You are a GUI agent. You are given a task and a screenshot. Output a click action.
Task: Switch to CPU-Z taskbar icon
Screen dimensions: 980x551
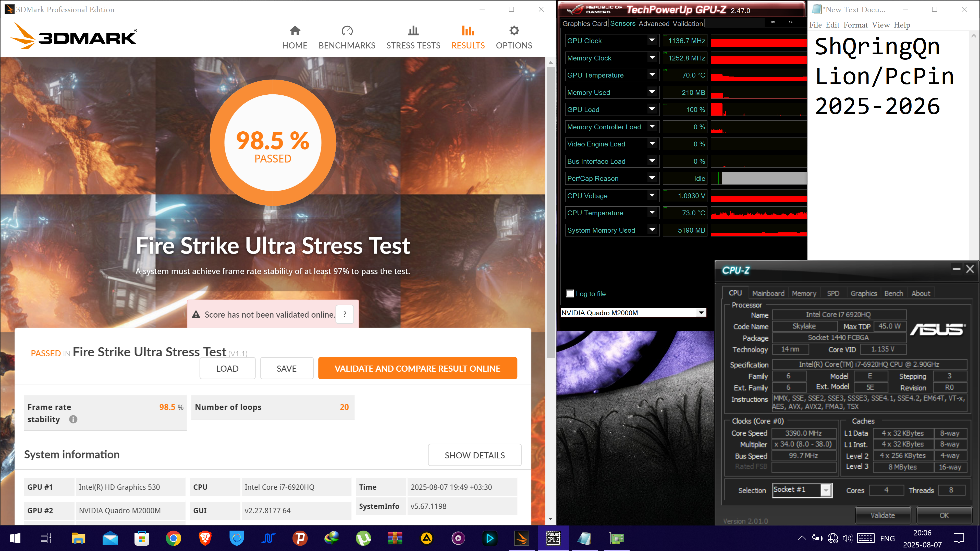pos(553,538)
